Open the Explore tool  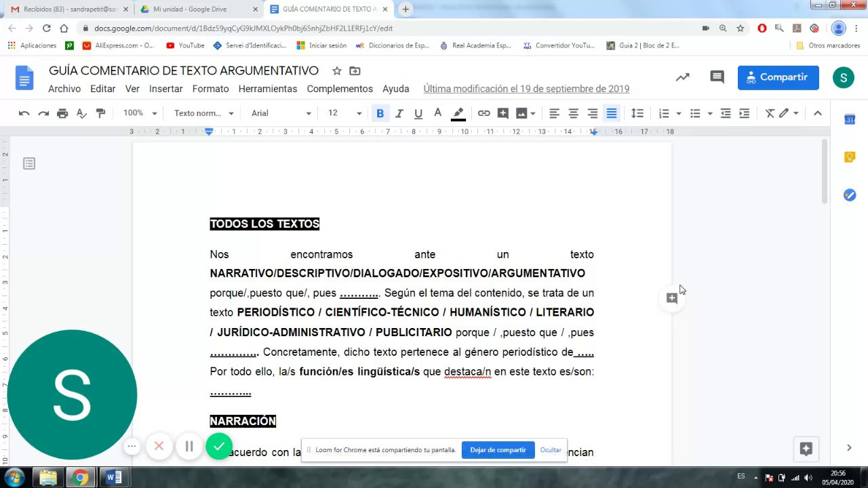pyautogui.click(x=806, y=449)
